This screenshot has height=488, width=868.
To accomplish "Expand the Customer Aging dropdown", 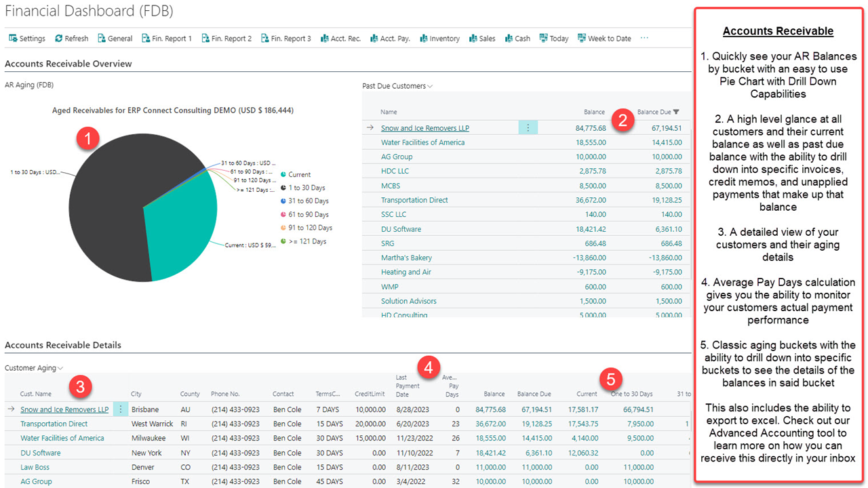I will coord(60,368).
